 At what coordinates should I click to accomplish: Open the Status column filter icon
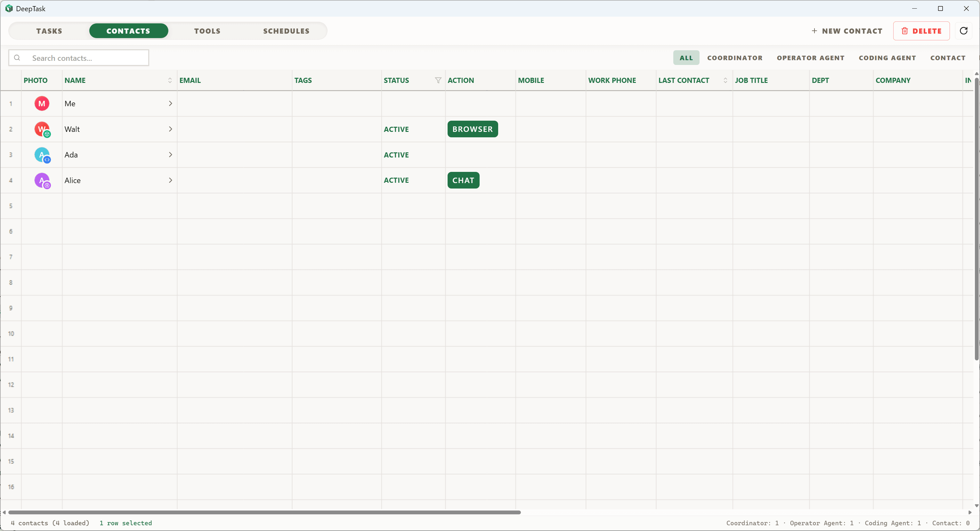coord(438,80)
